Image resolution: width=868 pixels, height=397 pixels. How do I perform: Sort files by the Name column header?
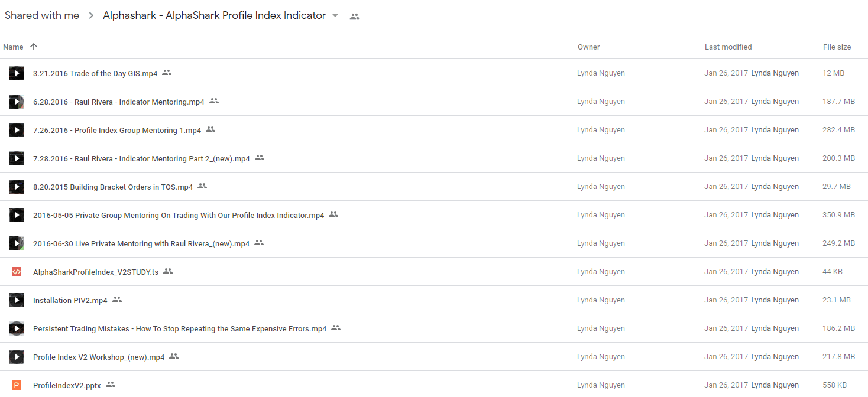(13, 47)
